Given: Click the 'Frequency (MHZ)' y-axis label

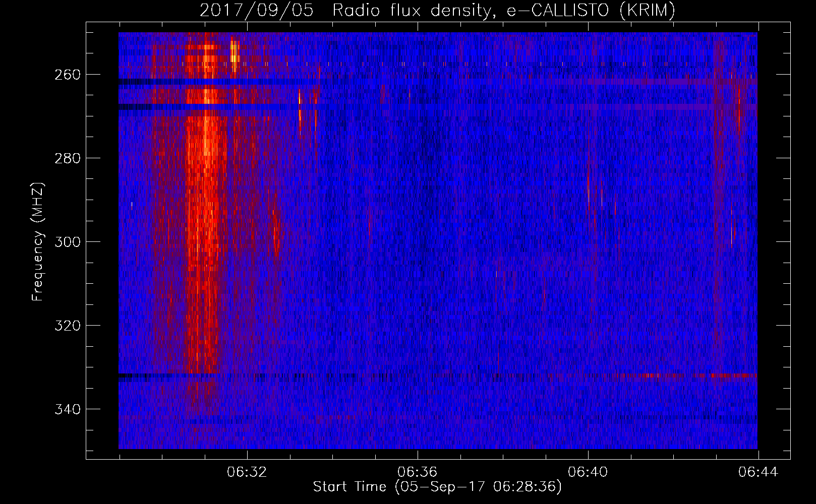Looking at the screenshot, I should pos(38,241).
